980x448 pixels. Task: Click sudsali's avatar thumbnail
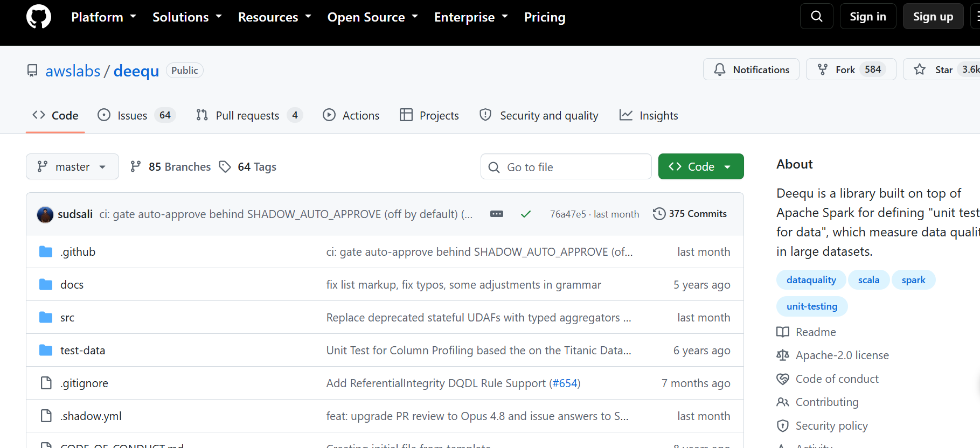pyautogui.click(x=45, y=214)
